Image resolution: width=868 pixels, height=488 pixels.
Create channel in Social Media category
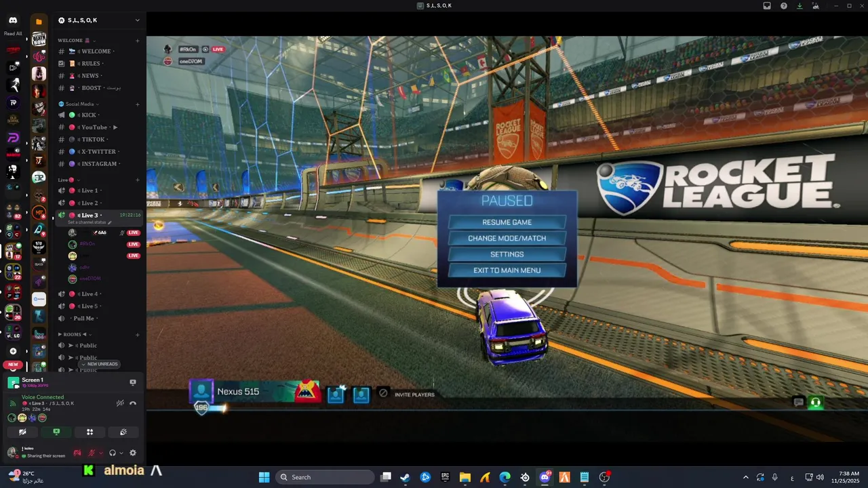click(x=137, y=104)
